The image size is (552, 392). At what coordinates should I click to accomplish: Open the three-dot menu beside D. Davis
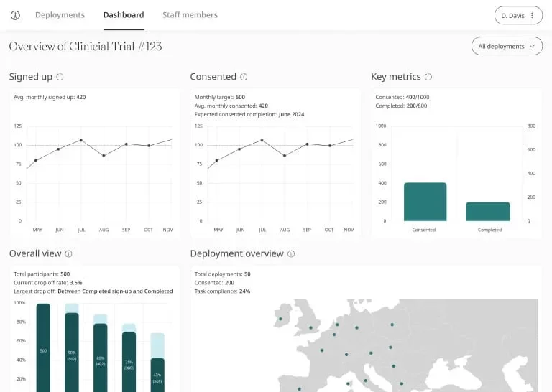pos(532,15)
